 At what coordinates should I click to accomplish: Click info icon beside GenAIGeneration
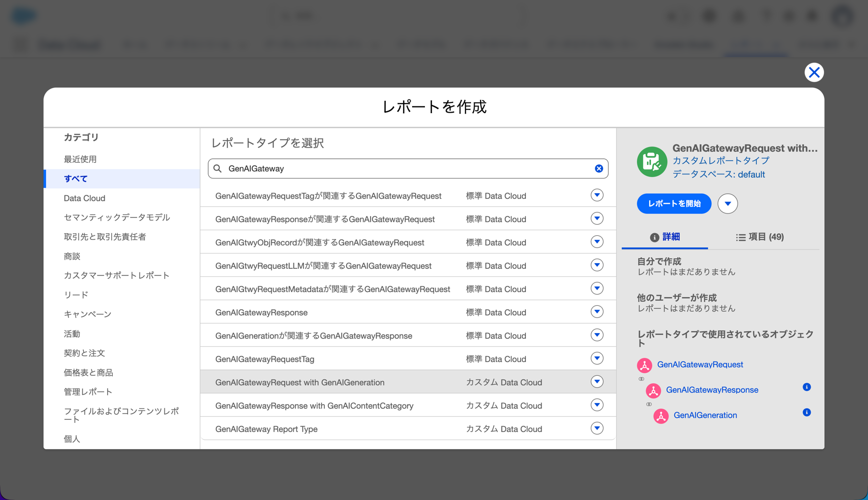(x=807, y=413)
